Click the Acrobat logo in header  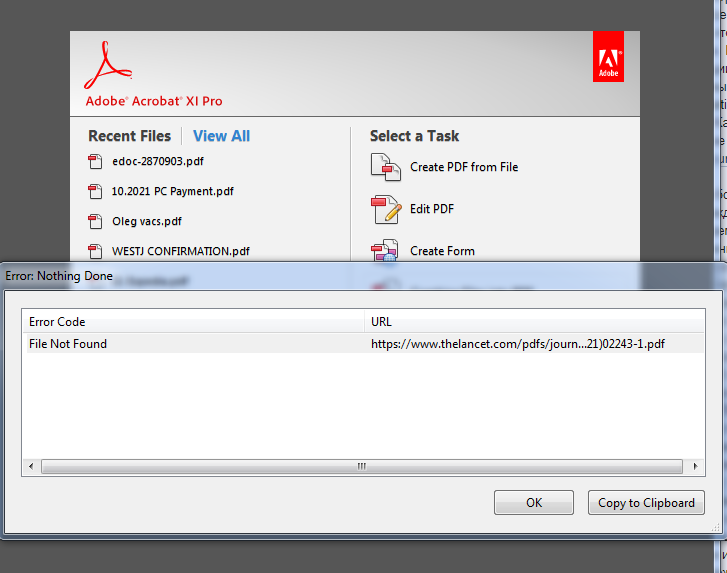point(108,65)
